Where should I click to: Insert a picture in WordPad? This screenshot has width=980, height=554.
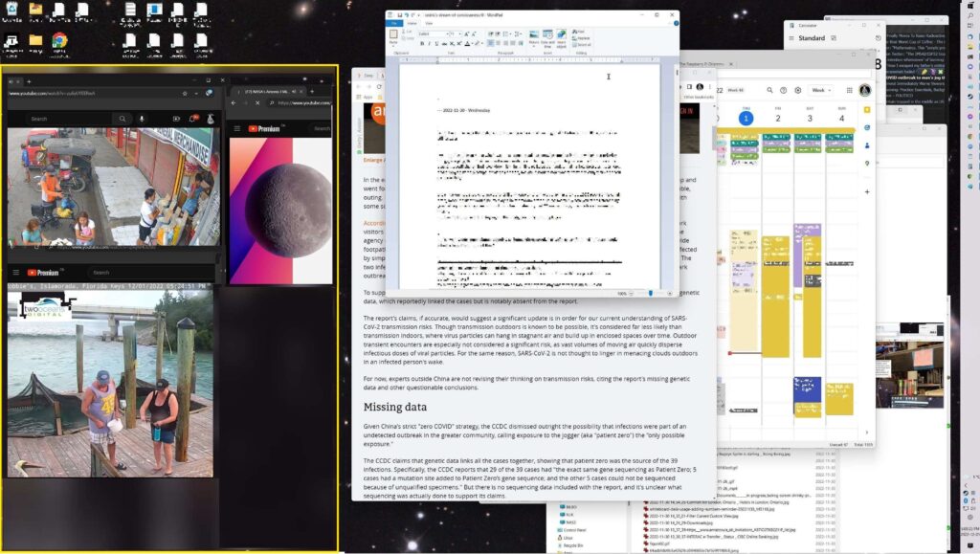point(534,36)
